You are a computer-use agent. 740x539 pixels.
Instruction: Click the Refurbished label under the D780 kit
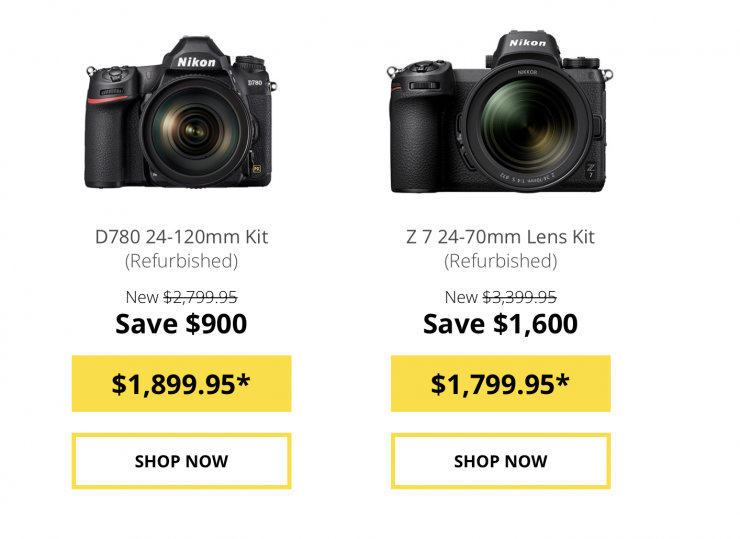click(x=181, y=262)
